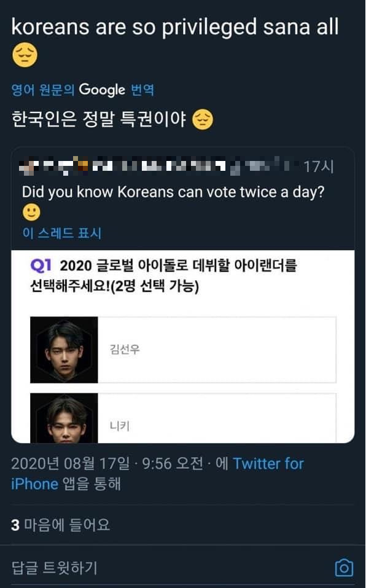The width and height of the screenshot is (366, 588).
Task: Select the 니키 poll option
Action: click(x=183, y=418)
